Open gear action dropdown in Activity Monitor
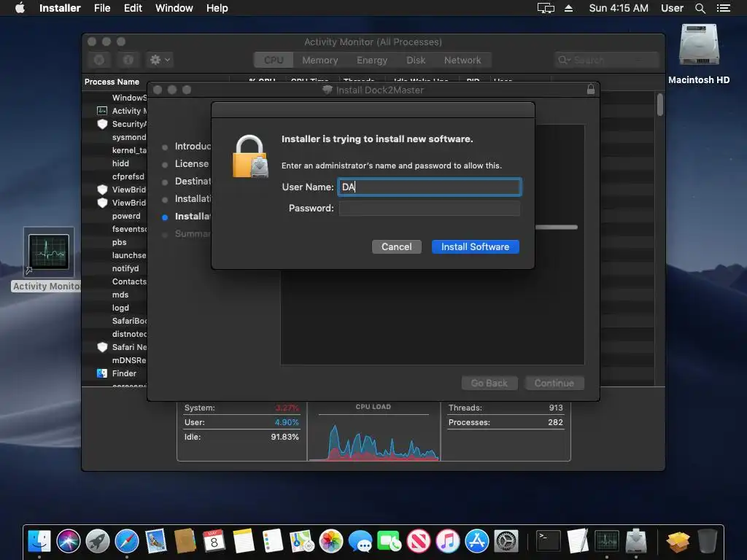The width and height of the screenshot is (747, 560). click(160, 60)
